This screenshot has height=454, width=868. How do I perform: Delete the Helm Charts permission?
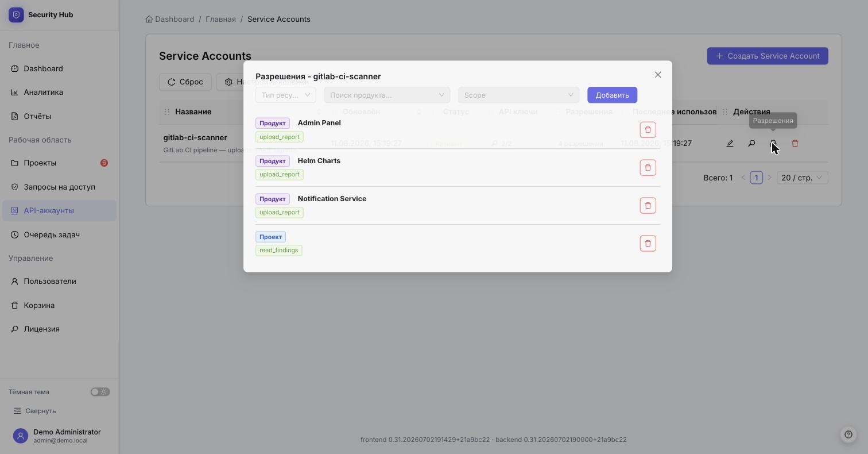[x=648, y=168]
